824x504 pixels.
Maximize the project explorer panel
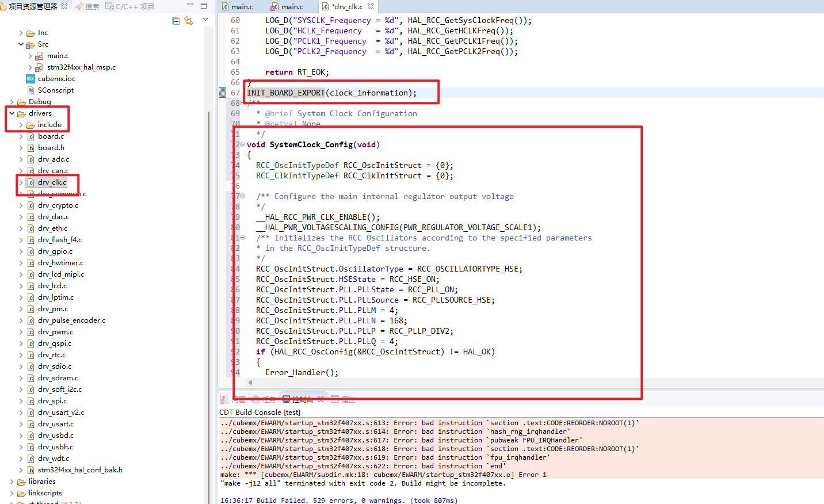pyautogui.click(x=204, y=5)
